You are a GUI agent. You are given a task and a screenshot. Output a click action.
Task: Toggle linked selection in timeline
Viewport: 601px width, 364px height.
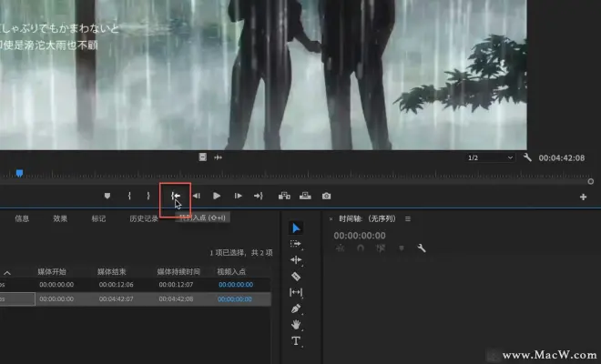pos(381,248)
